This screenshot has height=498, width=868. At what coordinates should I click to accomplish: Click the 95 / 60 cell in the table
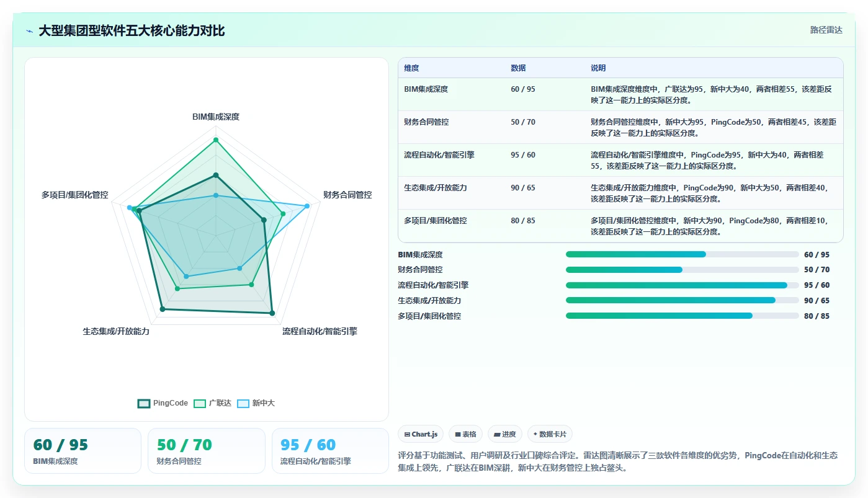click(523, 155)
